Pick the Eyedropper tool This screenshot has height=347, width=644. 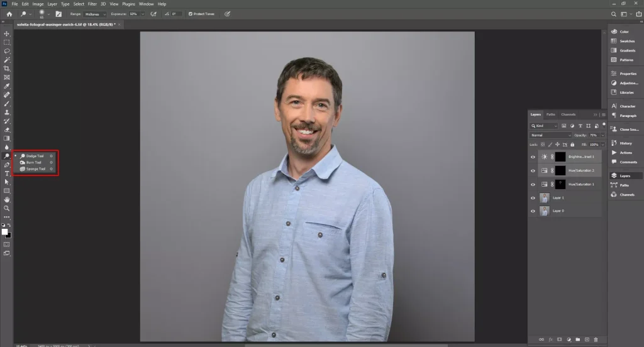coord(7,85)
